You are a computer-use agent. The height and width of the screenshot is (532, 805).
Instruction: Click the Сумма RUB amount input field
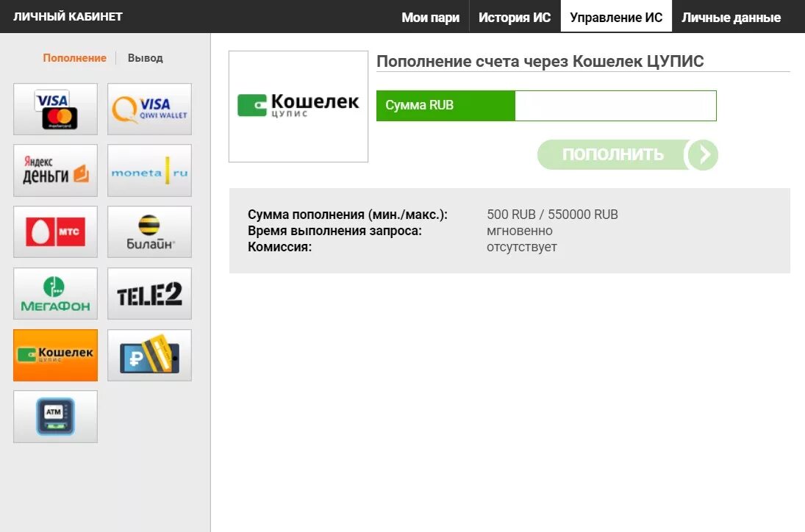615,106
